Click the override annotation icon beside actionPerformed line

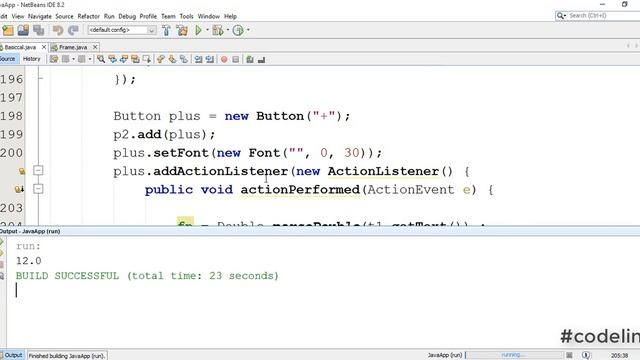tap(19, 189)
